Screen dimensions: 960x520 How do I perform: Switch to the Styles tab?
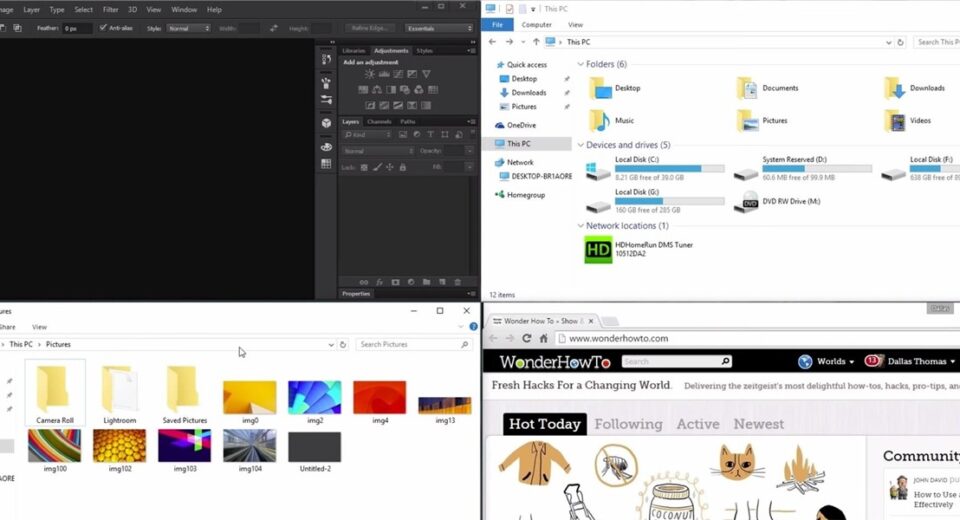[x=424, y=51]
